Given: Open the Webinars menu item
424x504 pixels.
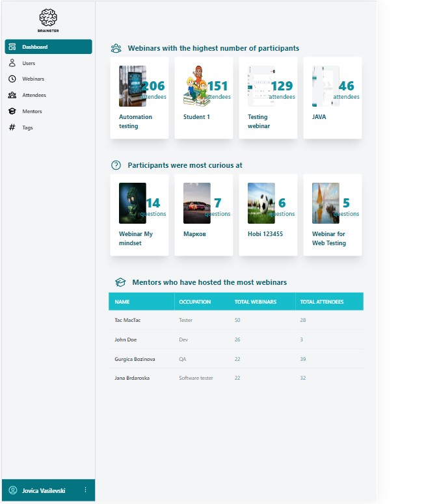Looking at the screenshot, I should (33, 79).
